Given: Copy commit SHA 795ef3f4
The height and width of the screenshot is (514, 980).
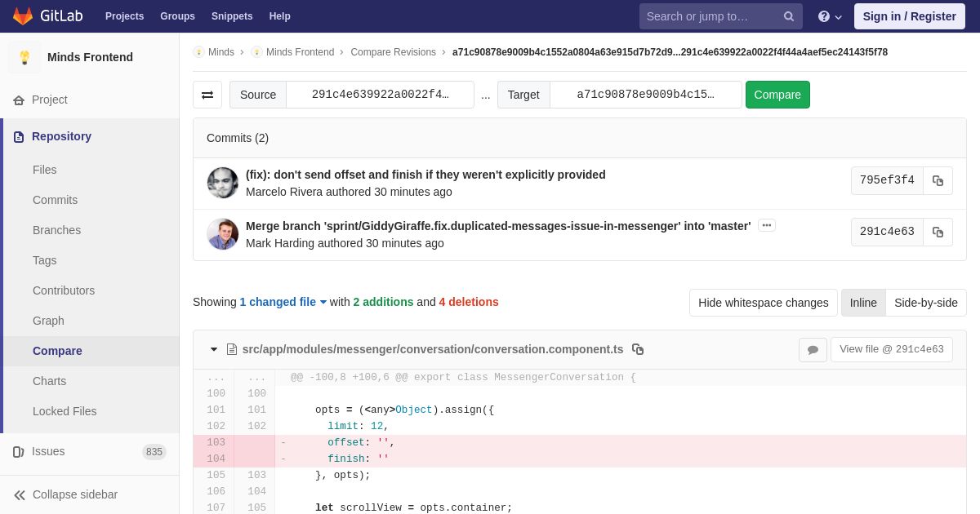Looking at the screenshot, I should point(938,181).
